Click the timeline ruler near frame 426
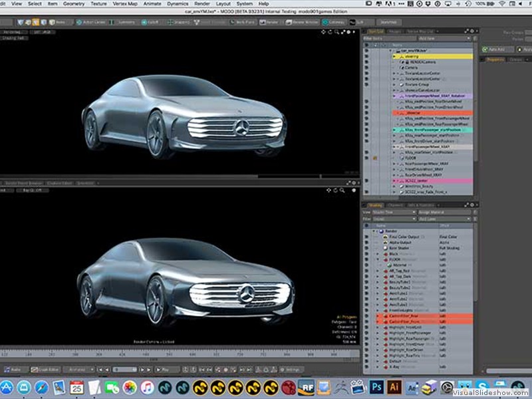 point(122,354)
